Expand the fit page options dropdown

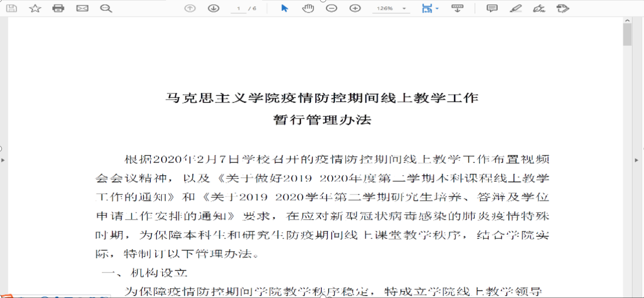click(x=437, y=9)
